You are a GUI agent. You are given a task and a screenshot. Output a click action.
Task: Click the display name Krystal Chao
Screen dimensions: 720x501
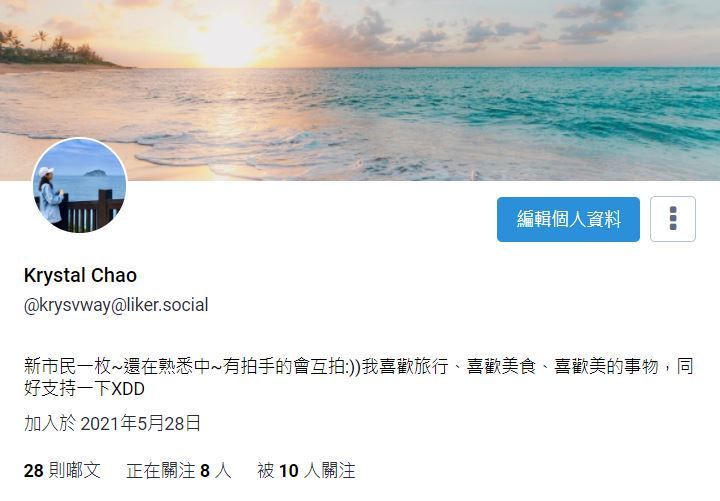[80, 276]
